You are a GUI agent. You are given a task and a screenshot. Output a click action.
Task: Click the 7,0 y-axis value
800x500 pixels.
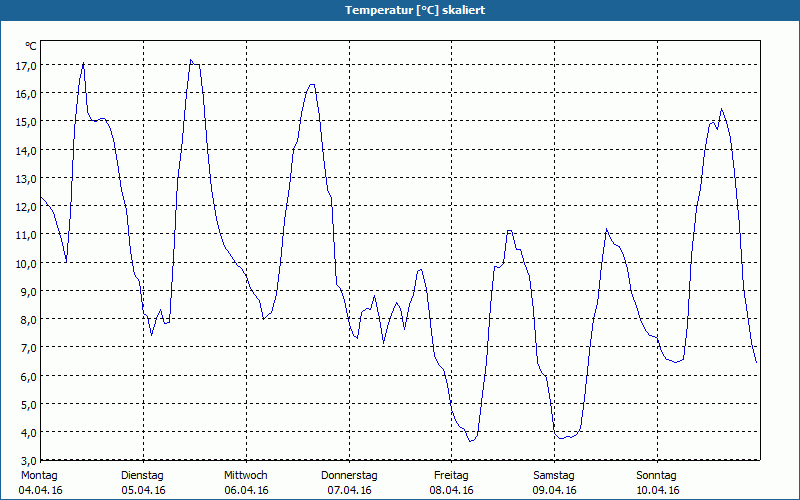point(29,348)
